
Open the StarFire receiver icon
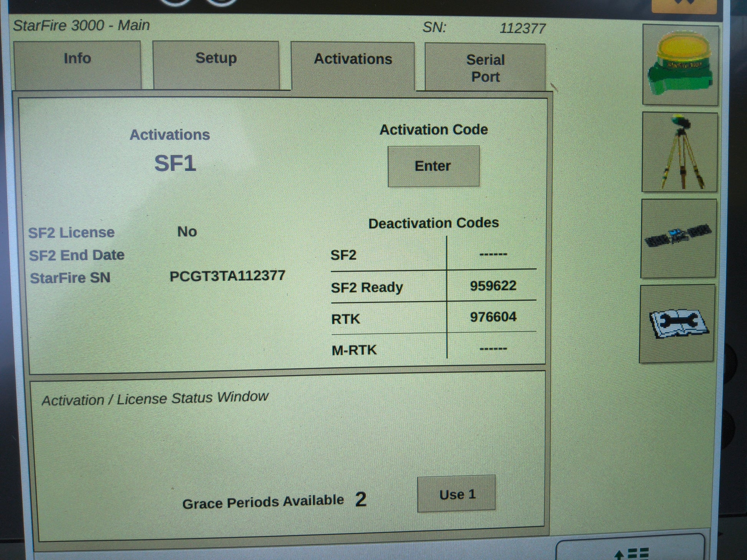coord(680,65)
